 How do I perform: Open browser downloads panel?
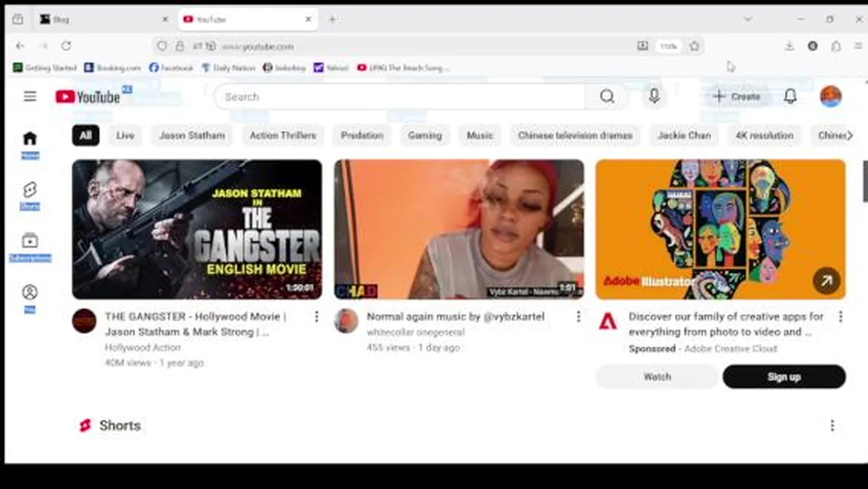(789, 46)
